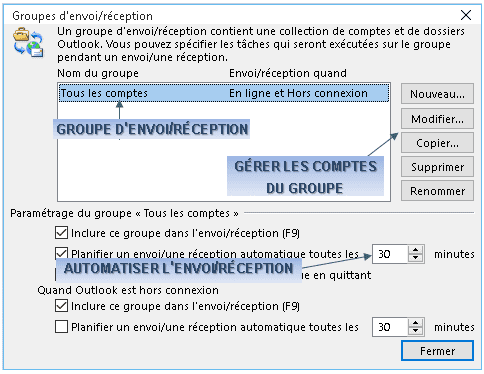Viewport: 484px width, 374px height.
Task: Increase online interval minutes with up arrow
Action: click(x=415, y=250)
